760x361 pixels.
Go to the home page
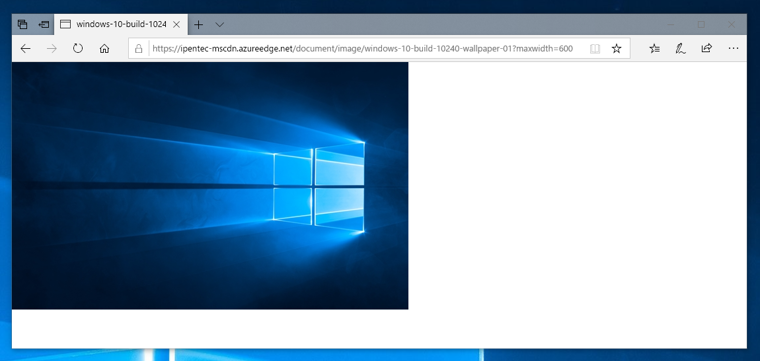[x=104, y=48]
